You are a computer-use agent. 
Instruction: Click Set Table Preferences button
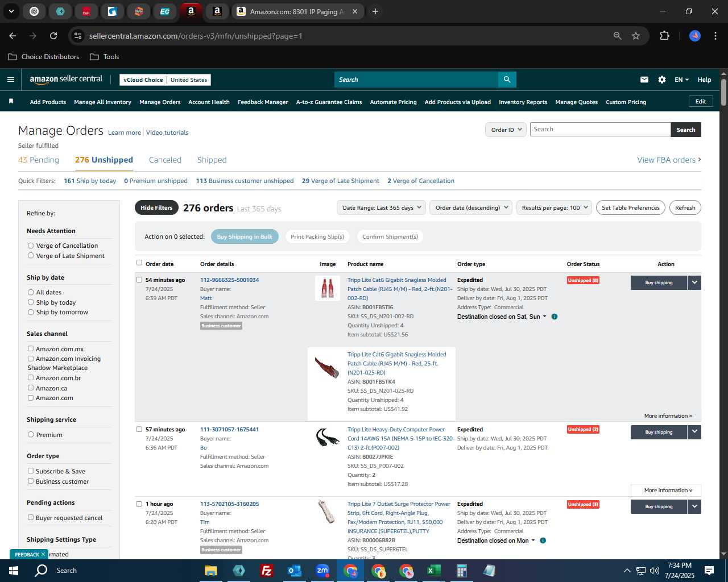(x=631, y=207)
